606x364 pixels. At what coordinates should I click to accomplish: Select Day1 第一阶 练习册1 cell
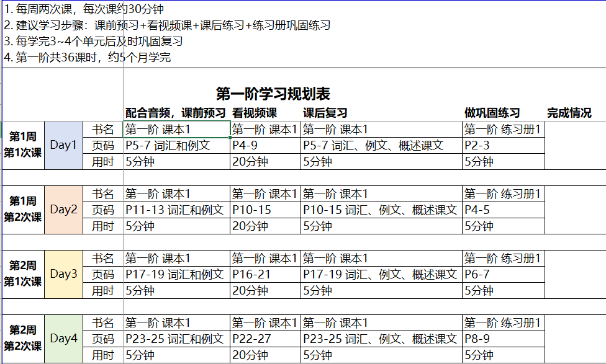[504, 130]
